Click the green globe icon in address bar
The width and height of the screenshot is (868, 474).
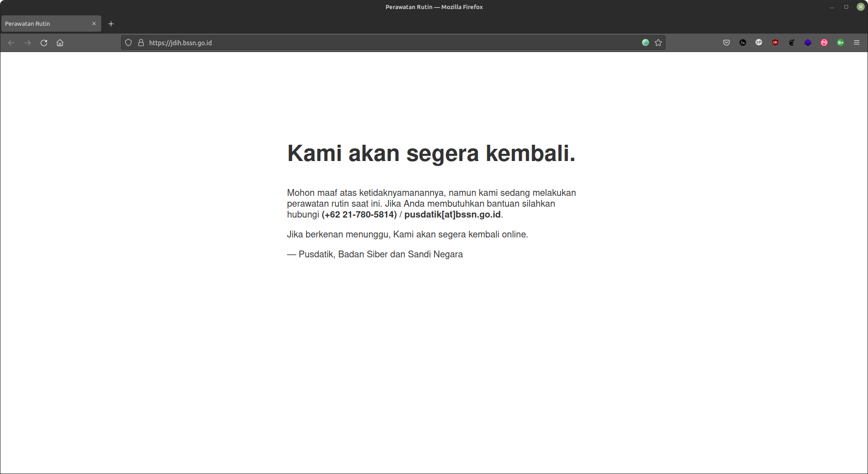click(646, 43)
